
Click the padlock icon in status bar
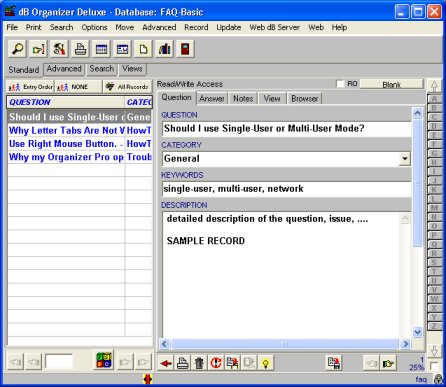point(438,379)
